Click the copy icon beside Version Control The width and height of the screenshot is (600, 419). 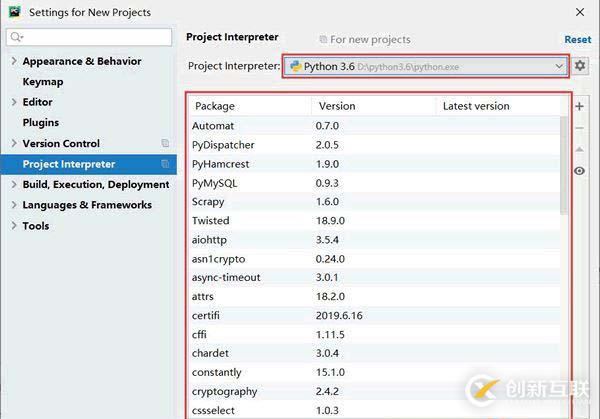click(x=165, y=143)
